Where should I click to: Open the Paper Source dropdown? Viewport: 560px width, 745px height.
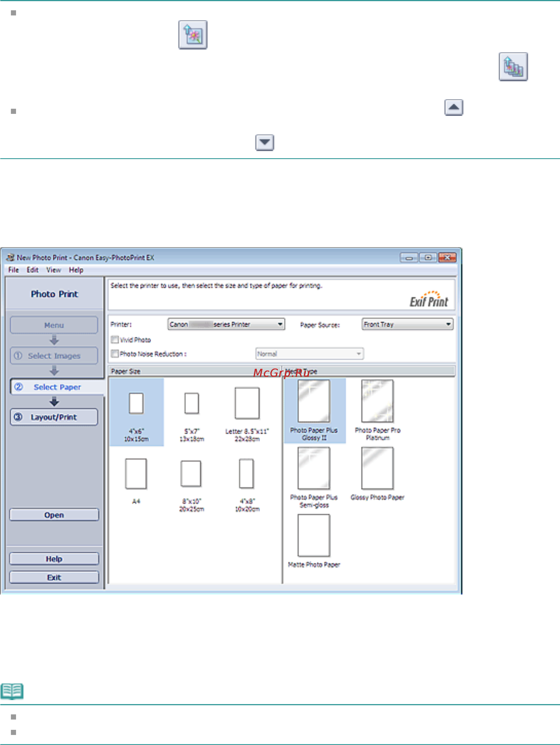click(x=407, y=324)
